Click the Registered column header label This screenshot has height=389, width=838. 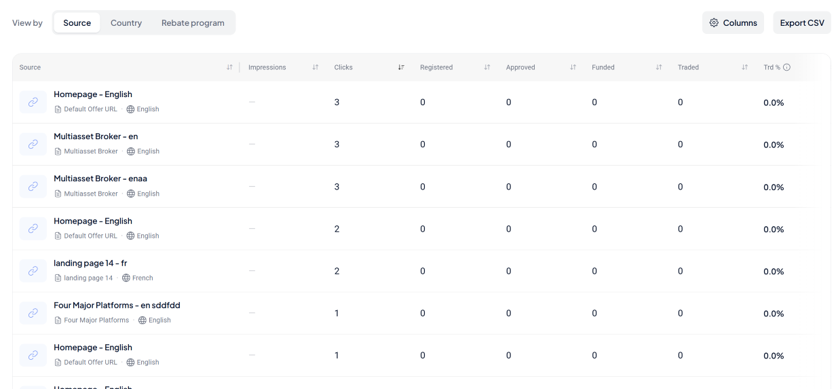click(x=436, y=67)
